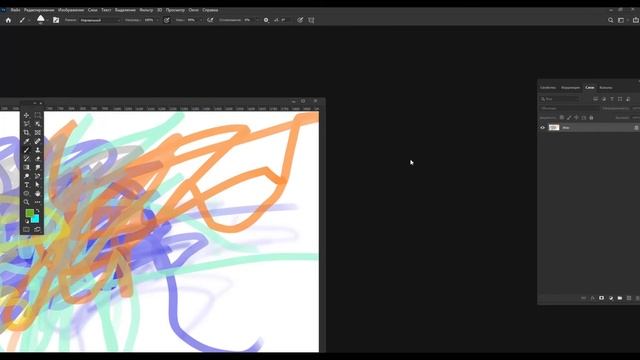Image resolution: width=640 pixels, height=360 pixels.
Task: Click the green foreground color swatch
Action: point(29,213)
